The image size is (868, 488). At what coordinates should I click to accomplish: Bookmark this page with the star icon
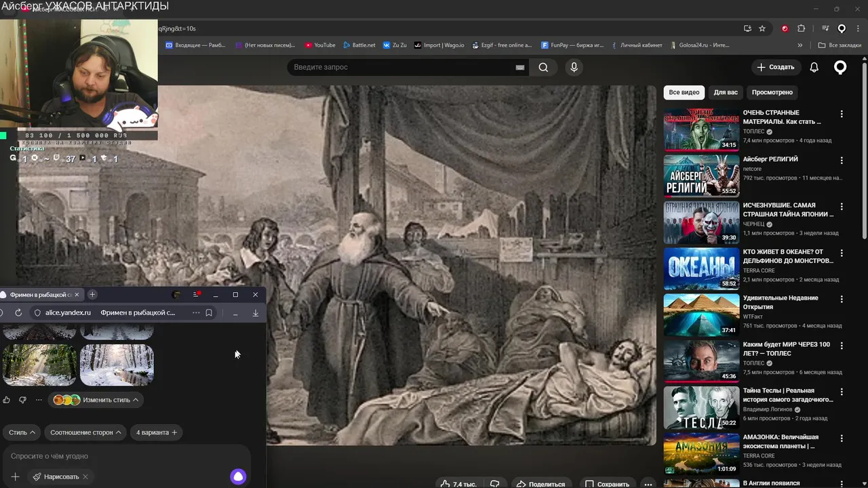pyautogui.click(x=762, y=28)
